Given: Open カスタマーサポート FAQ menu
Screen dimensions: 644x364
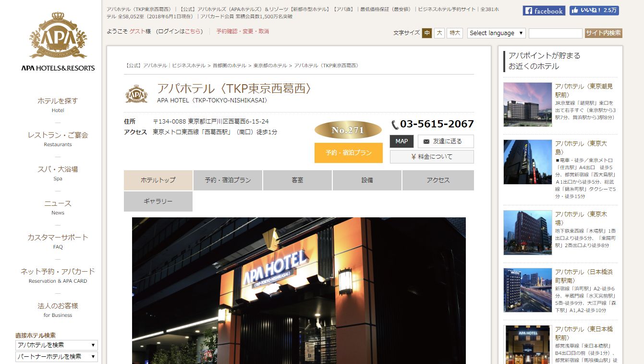Looking at the screenshot, I should pos(58,241).
